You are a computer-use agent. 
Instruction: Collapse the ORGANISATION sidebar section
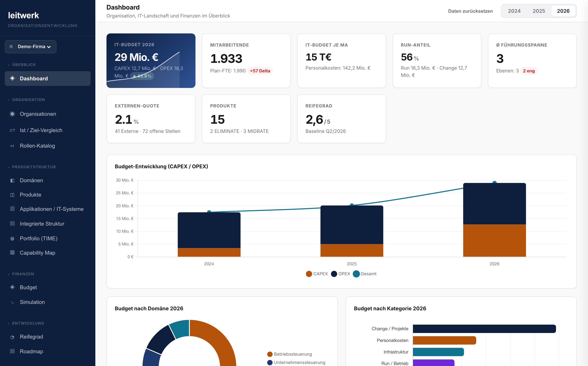pos(26,100)
